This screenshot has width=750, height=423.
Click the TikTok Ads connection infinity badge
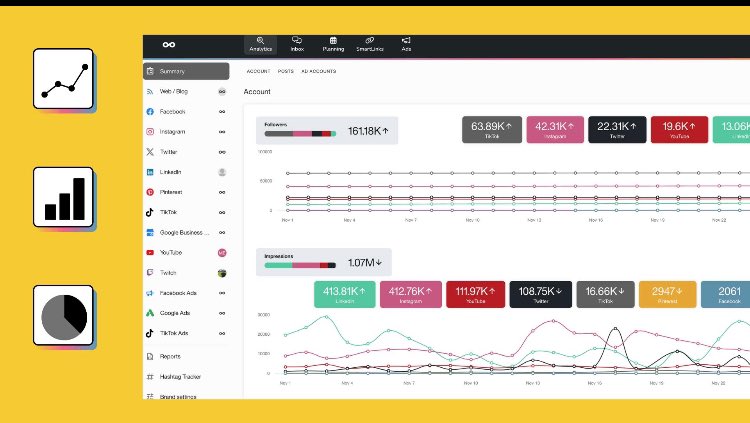coord(222,334)
